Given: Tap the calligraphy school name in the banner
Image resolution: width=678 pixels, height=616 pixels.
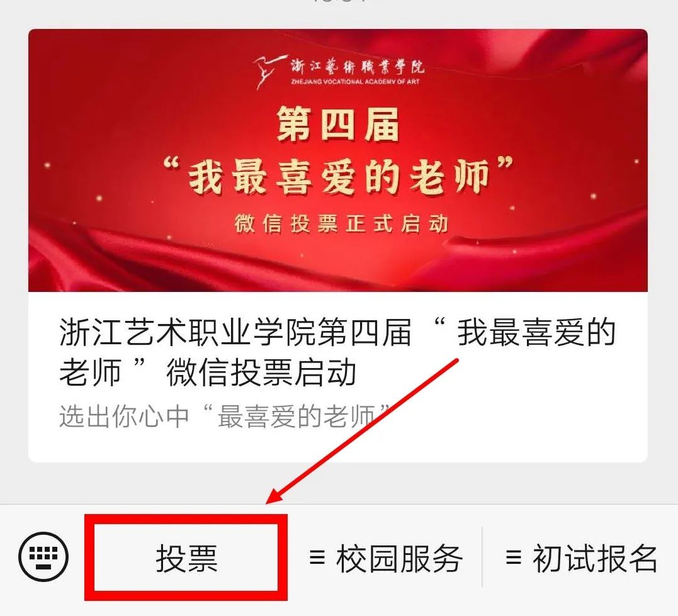Looking at the screenshot, I should [357, 66].
